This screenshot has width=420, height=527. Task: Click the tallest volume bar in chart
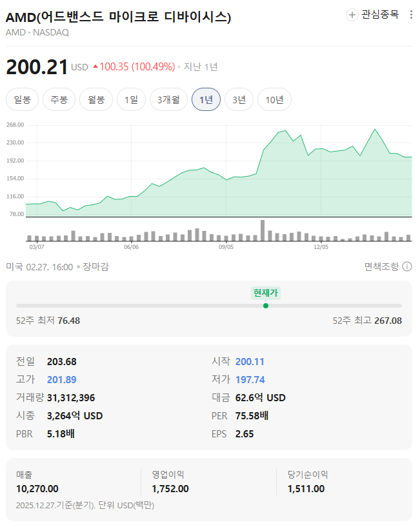263,230
